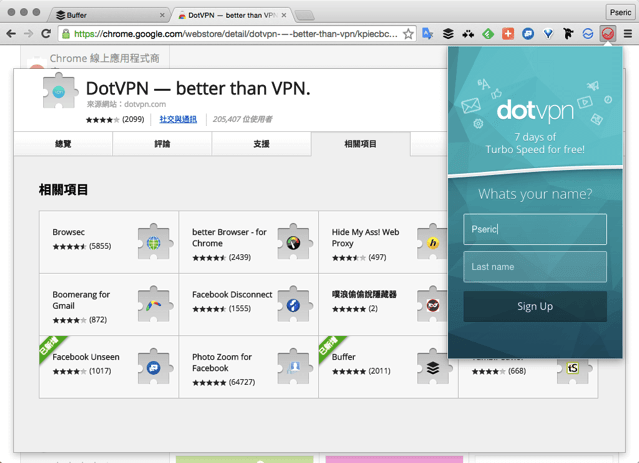639x463 pixels.
Task: Open Hide My Ass! Web Proxy card
Action: [383, 242]
